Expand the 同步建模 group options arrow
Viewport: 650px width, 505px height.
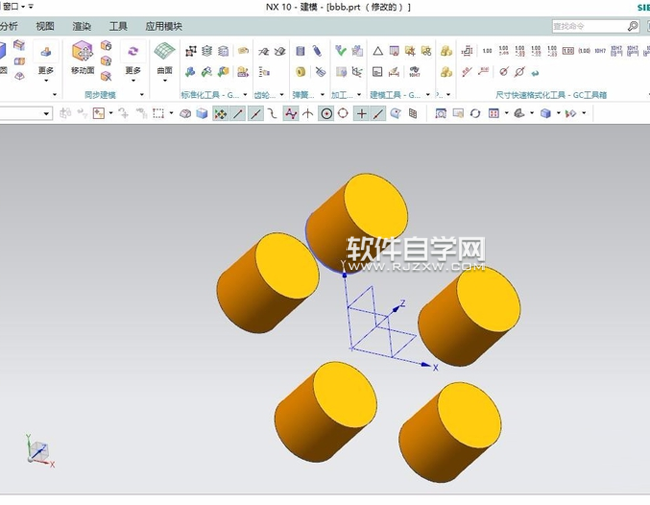[x=142, y=95]
